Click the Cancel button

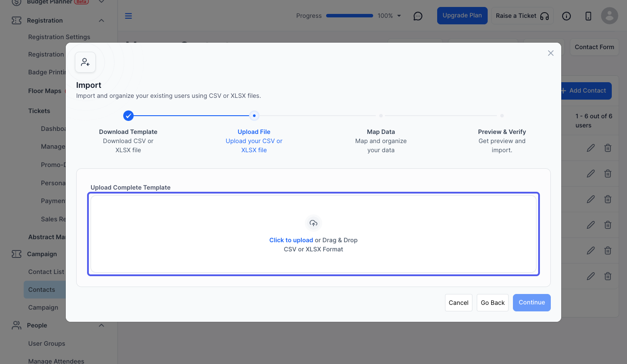point(458,303)
